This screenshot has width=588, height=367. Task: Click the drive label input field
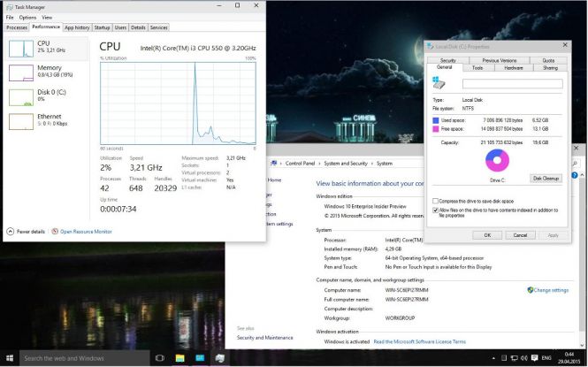pyautogui.click(x=512, y=84)
